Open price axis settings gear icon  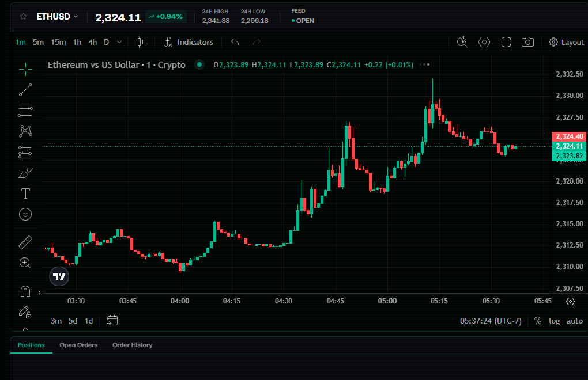coord(570,301)
